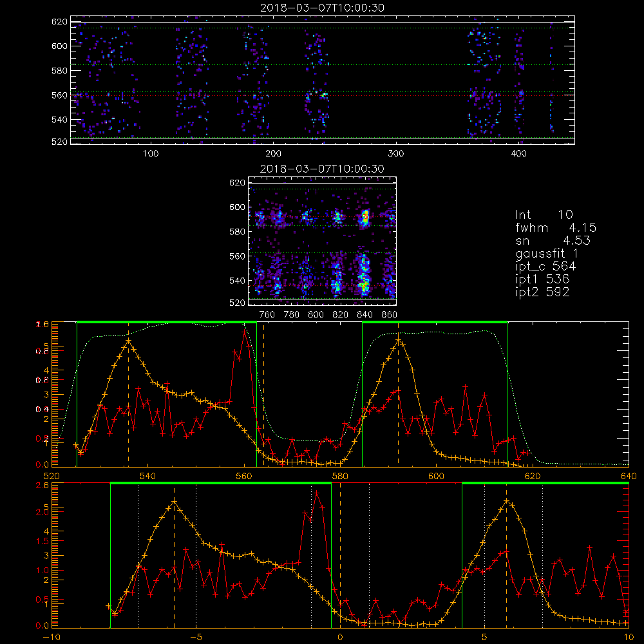Click y-axis label 560 of the middle image
This screenshot has width=644, height=644.
click(x=237, y=256)
